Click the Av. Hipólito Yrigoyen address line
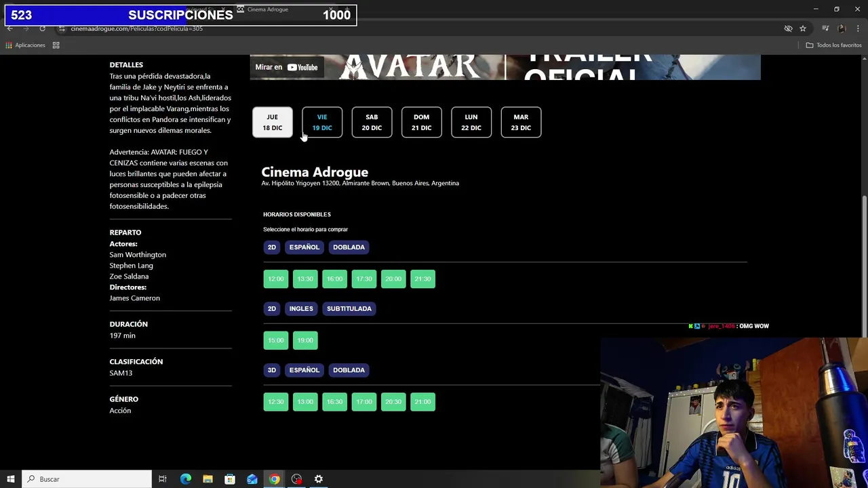 tap(360, 183)
